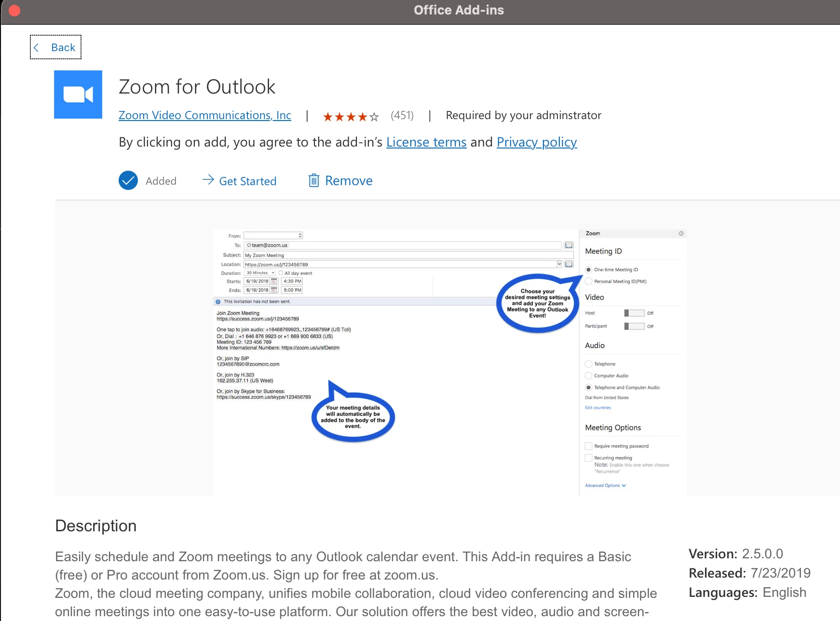Image resolution: width=840 pixels, height=621 pixels.
Task: Close the Office Add-ins window
Action: [x=14, y=11]
